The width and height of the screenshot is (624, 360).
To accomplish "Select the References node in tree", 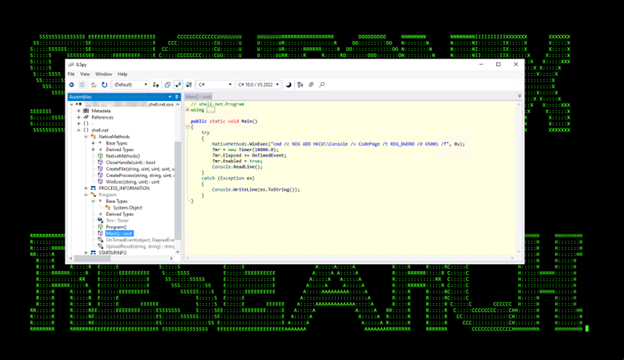I will point(102,117).
